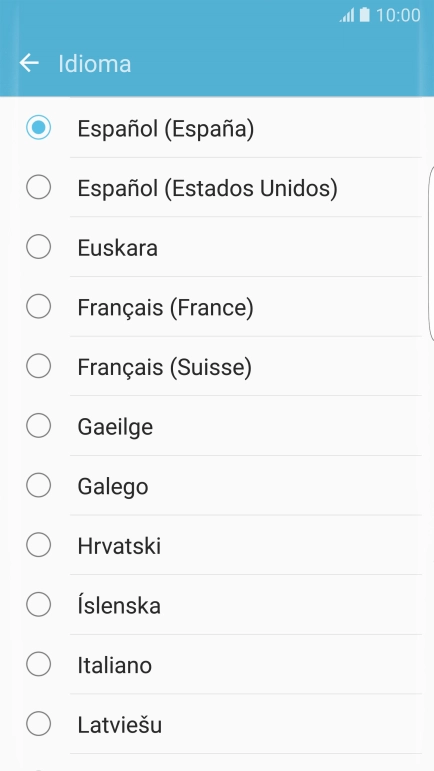Screen dimensions: 434x771
Task: Tap the edge panel handle on right side
Action: pos(431,253)
